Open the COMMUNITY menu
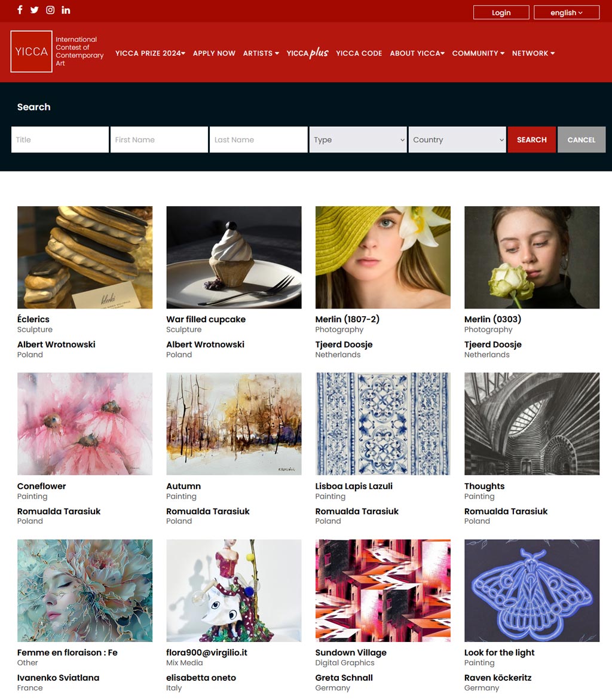 pos(478,53)
